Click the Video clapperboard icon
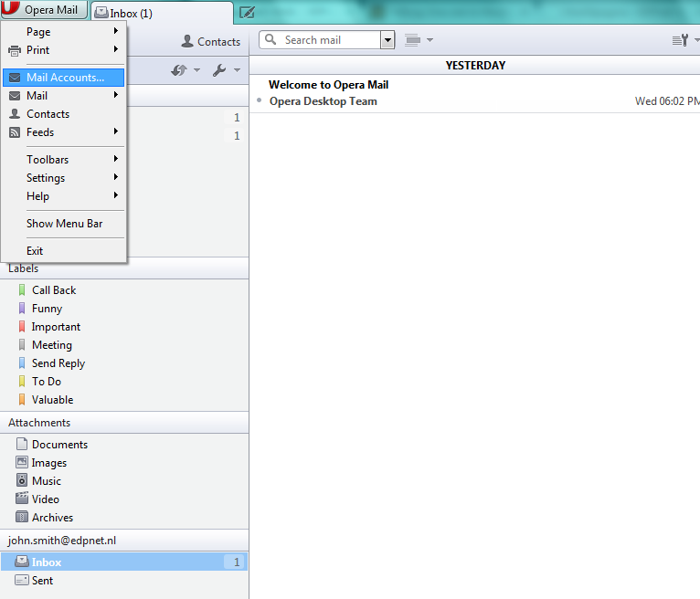This screenshot has height=599, width=700. 22,499
